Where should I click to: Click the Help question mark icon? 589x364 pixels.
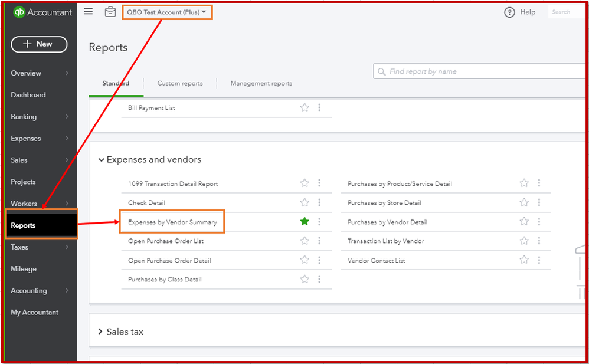(509, 12)
